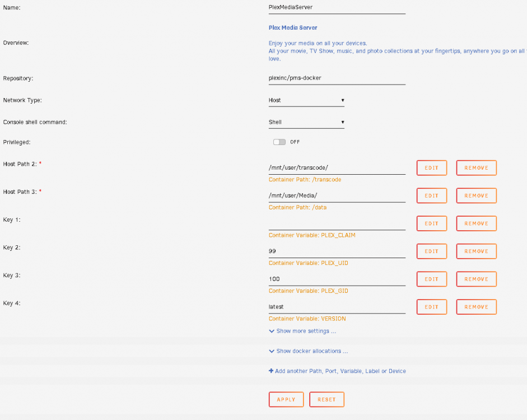
Task: Click the 'Key 1:' label
Action: [12, 220]
